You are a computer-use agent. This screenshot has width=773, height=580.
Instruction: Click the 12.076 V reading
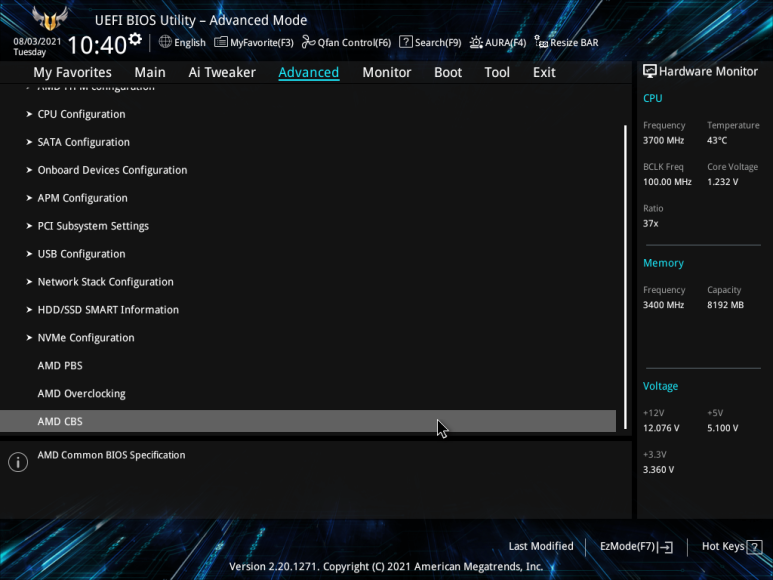click(x=661, y=428)
